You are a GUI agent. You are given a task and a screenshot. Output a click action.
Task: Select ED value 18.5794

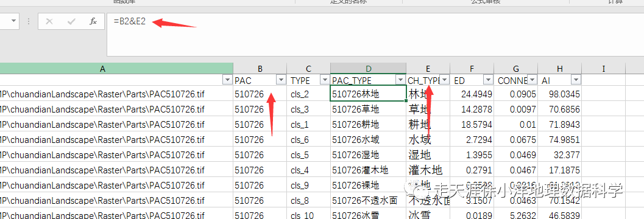472,124
